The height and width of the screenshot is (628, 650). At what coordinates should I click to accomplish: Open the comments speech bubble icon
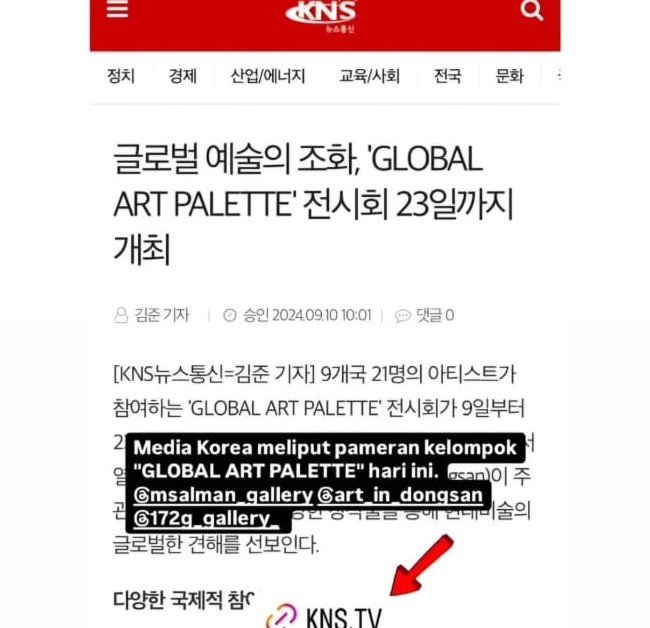click(x=403, y=316)
